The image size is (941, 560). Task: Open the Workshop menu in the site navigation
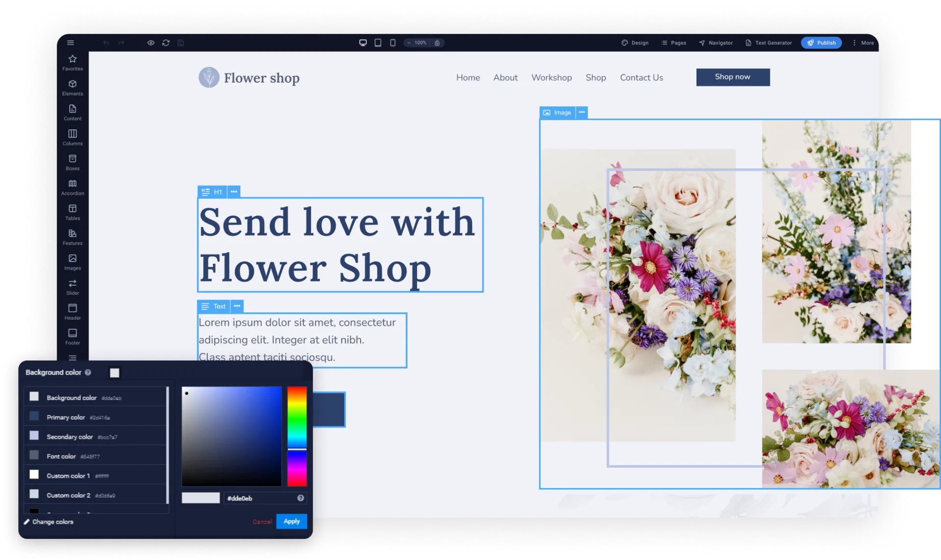click(x=551, y=77)
